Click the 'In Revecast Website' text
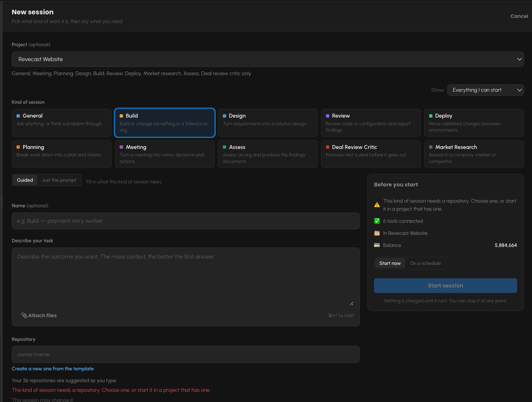 [x=405, y=233]
